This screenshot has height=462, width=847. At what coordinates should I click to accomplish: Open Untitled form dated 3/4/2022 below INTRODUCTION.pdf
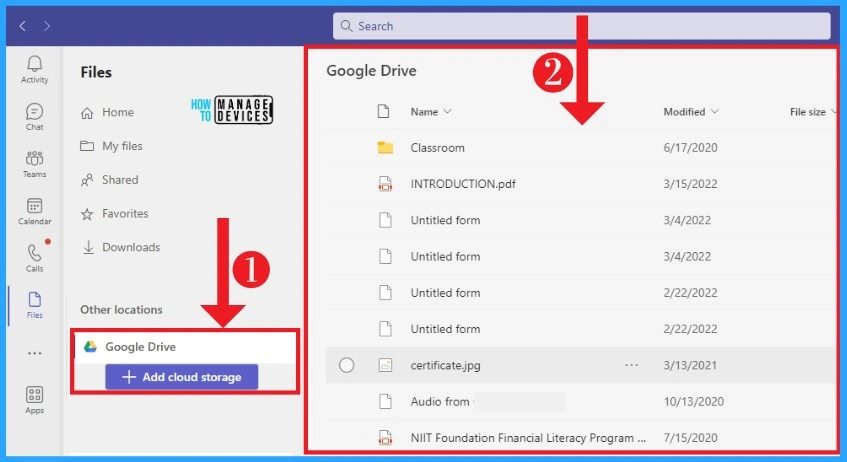446,220
